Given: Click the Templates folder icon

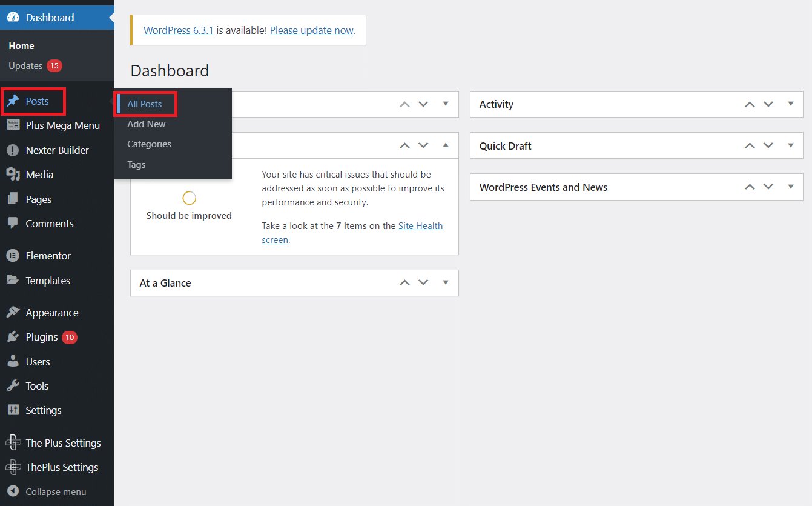Looking at the screenshot, I should (13, 280).
